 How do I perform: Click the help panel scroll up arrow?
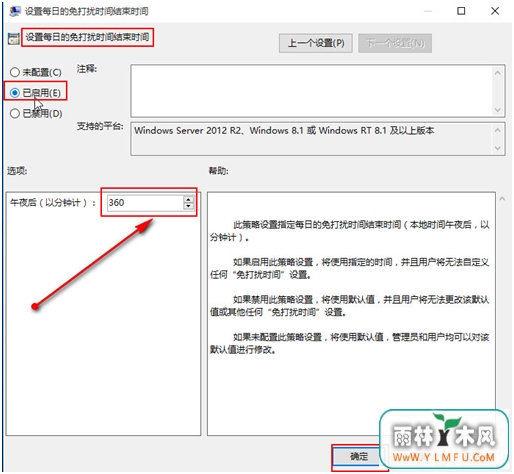click(502, 199)
